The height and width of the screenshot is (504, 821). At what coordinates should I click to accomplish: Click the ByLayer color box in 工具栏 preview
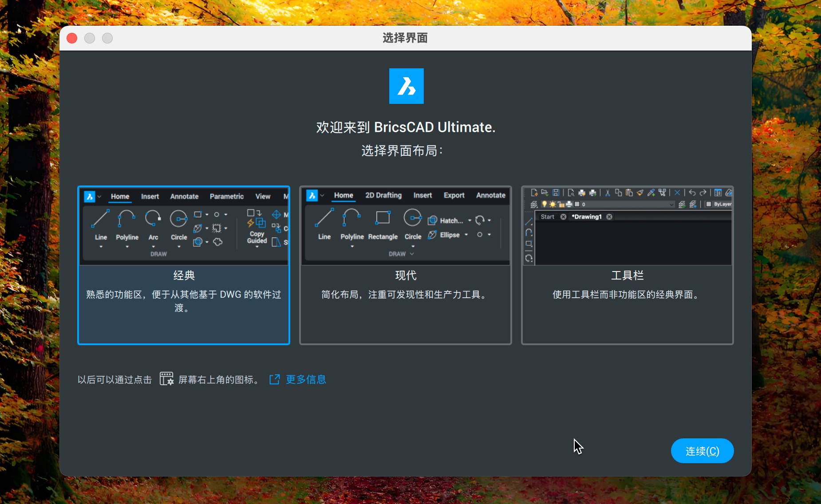pos(718,204)
